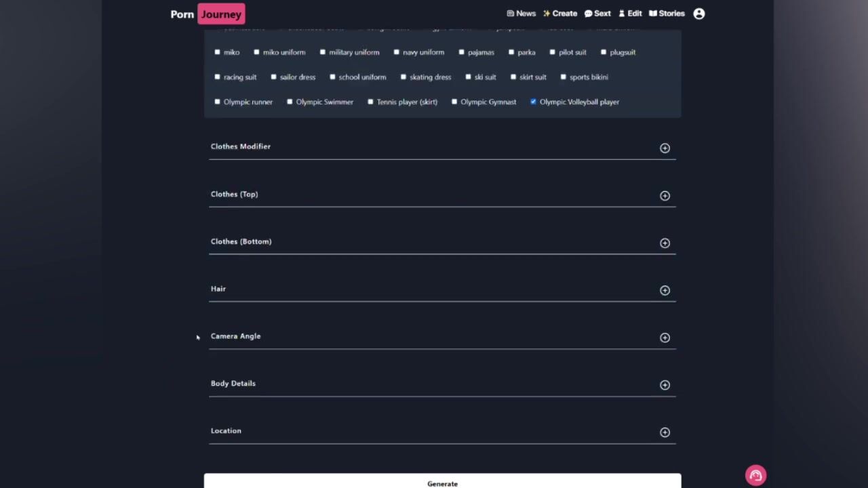Viewport: 868px width, 488px height.
Task: Click the plus icon beside Body Details
Action: 665,385
